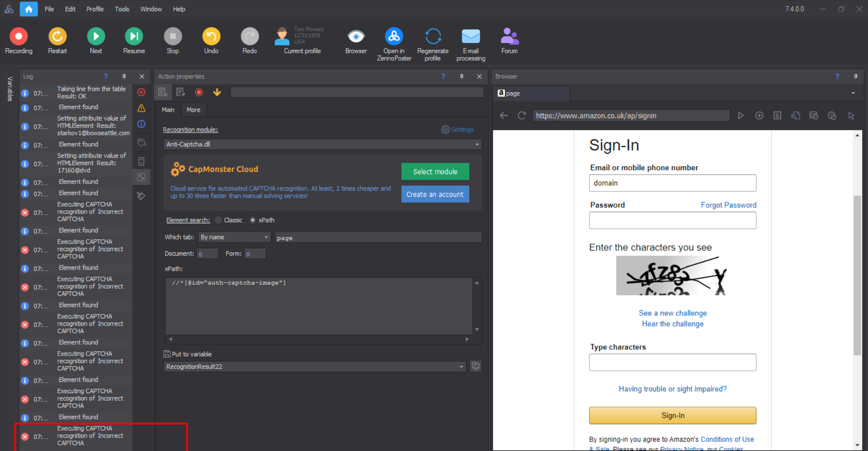This screenshot has width=868, height=451.
Task: Open help for Action properties panel
Action: point(443,76)
